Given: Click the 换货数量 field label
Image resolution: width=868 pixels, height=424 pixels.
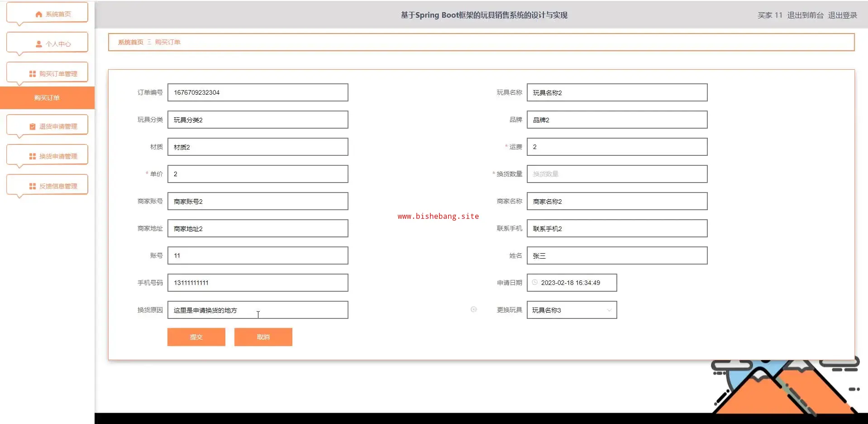Looking at the screenshot, I should tap(510, 174).
